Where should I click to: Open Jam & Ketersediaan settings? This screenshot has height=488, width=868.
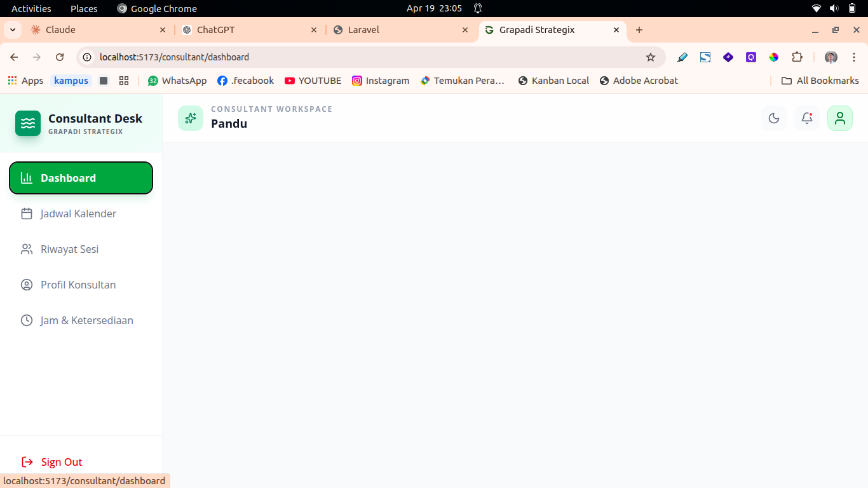(x=86, y=320)
